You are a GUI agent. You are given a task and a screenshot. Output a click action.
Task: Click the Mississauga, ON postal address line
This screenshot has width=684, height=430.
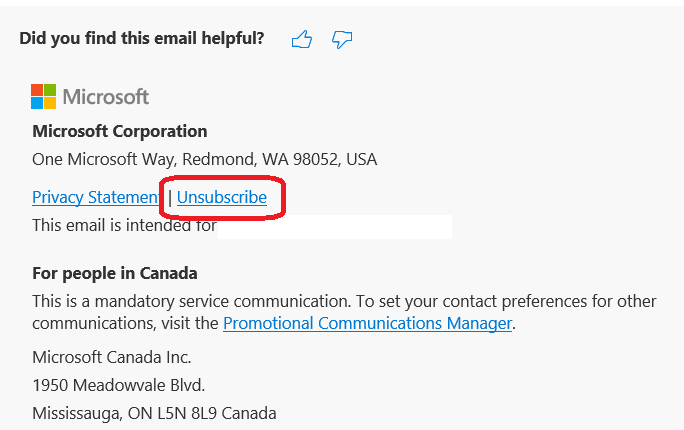tap(154, 413)
